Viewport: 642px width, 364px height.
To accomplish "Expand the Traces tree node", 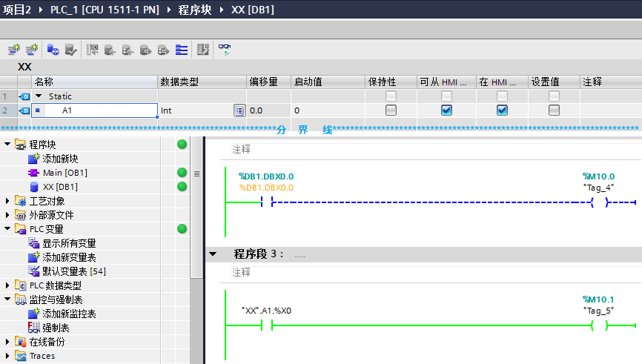I will click(x=7, y=355).
